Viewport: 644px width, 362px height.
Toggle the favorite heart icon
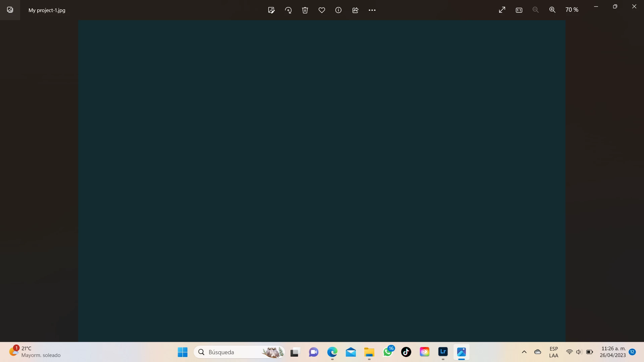point(322,10)
